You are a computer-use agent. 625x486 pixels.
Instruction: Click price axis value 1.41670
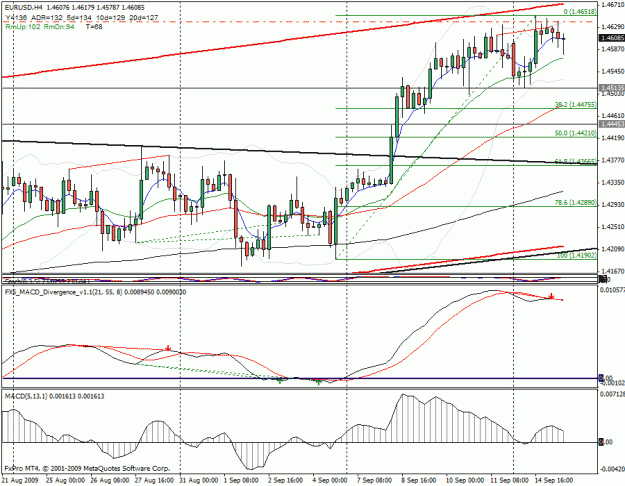pyautogui.click(x=614, y=271)
